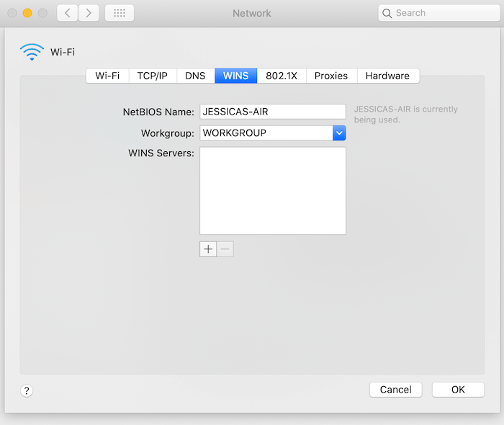Click the NetBIOS Name input field
Image resolution: width=504 pixels, height=425 pixels.
(x=273, y=112)
